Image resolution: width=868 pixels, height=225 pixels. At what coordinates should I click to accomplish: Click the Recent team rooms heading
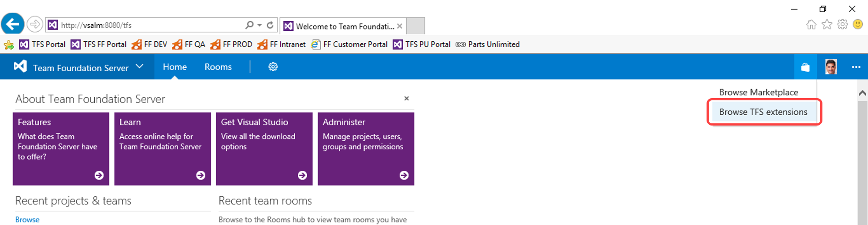click(265, 201)
